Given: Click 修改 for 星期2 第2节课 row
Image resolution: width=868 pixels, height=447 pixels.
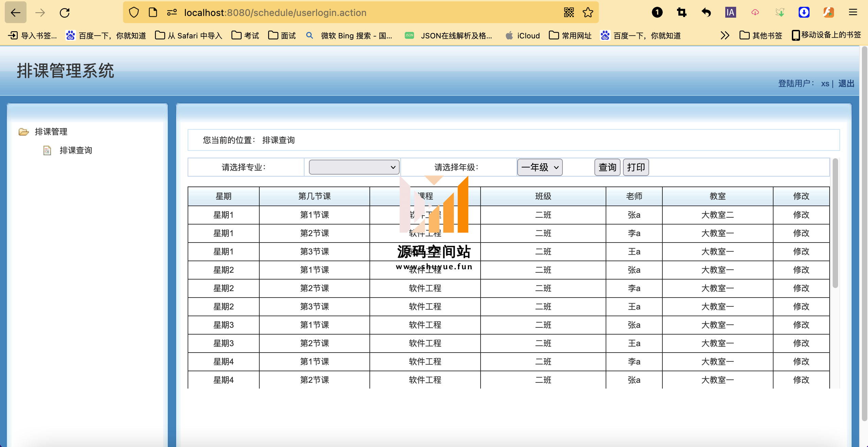Looking at the screenshot, I should 801,288.
